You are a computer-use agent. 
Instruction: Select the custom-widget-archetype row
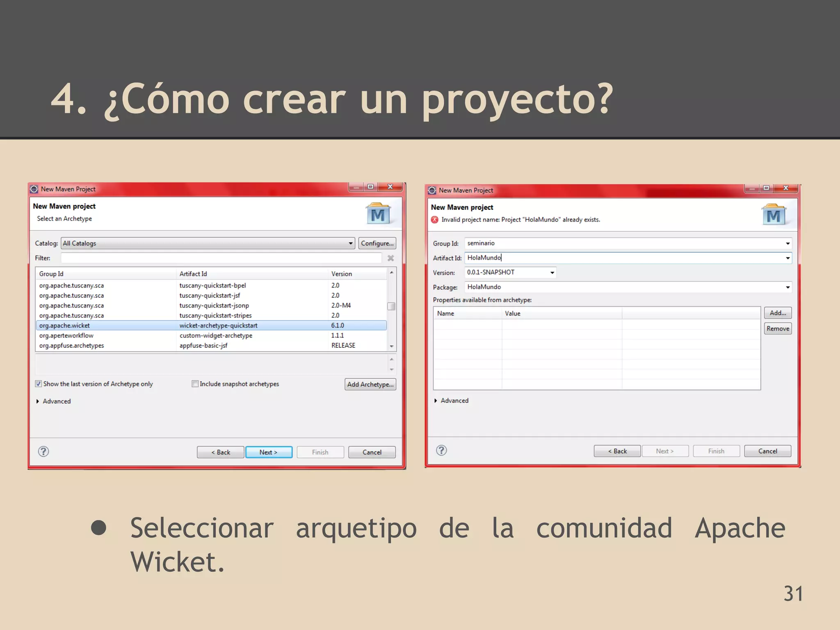tap(211, 336)
